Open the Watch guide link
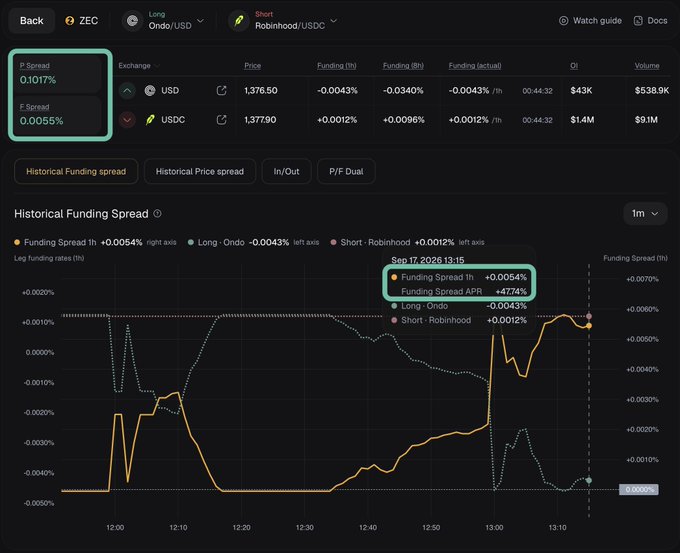 click(x=590, y=20)
